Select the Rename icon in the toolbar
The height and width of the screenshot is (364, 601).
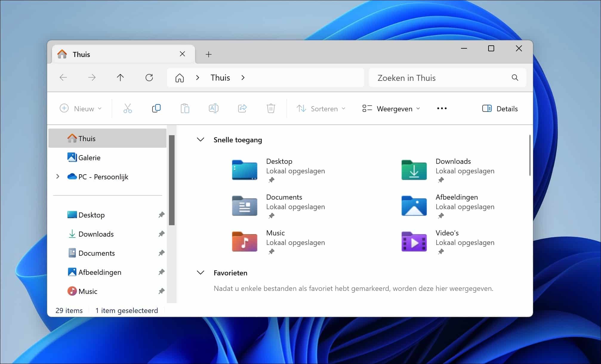tap(213, 108)
